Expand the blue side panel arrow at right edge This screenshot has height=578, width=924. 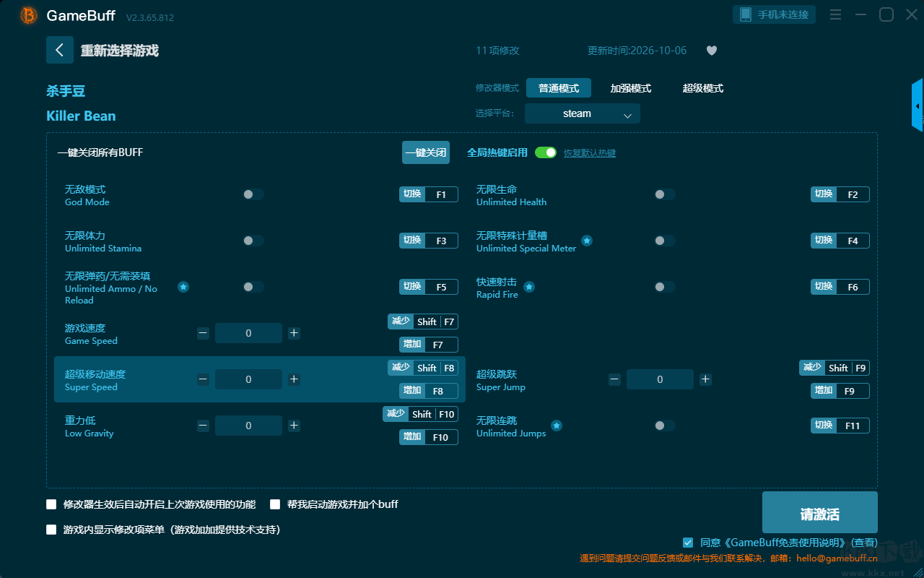918,105
